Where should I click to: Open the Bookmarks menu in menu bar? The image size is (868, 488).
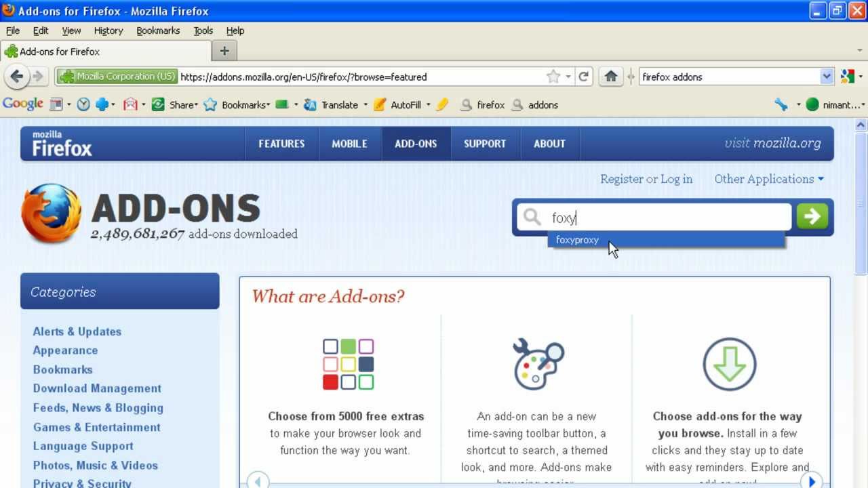[x=158, y=30]
